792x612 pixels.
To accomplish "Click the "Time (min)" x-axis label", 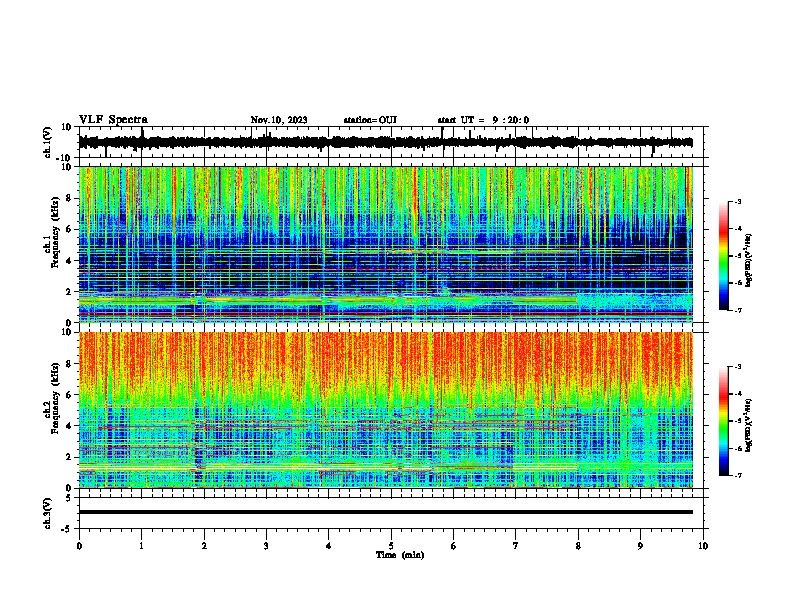I will pyautogui.click(x=400, y=555).
